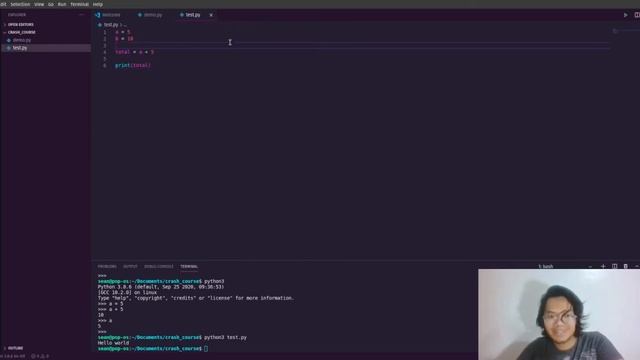The width and height of the screenshot is (640, 360).
Task: Close the test.py editor tab
Action: click(211, 15)
